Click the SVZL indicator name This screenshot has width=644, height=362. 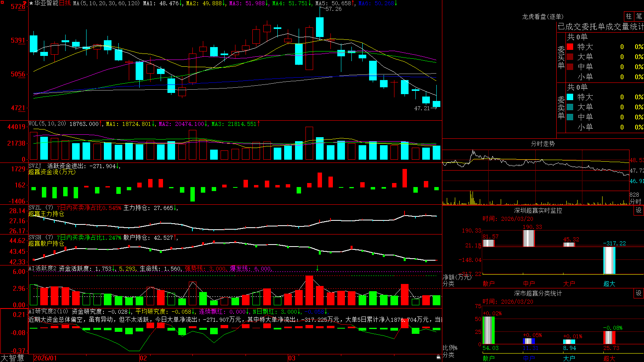click(35, 208)
